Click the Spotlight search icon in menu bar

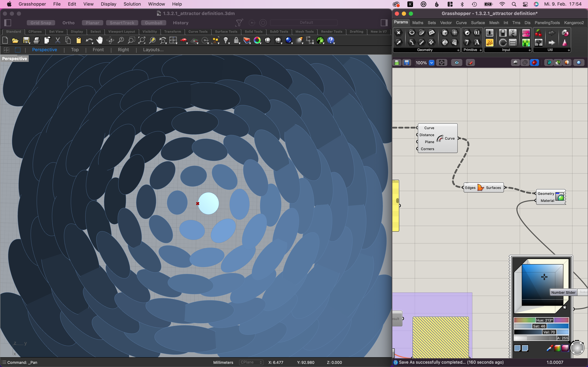tap(514, 4)
